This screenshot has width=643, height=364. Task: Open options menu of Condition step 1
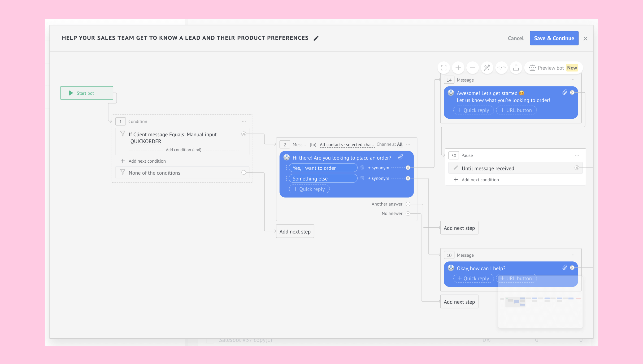pos(244,121)
